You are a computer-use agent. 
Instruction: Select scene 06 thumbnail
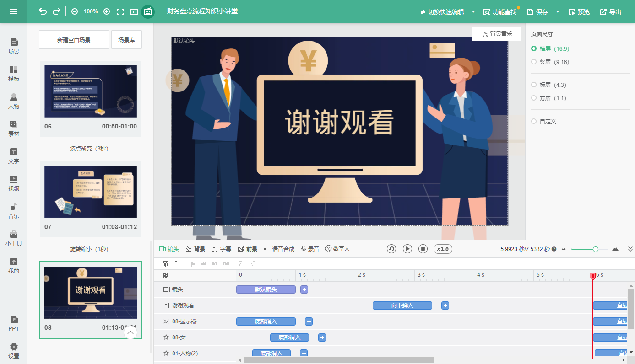point(91,91)
